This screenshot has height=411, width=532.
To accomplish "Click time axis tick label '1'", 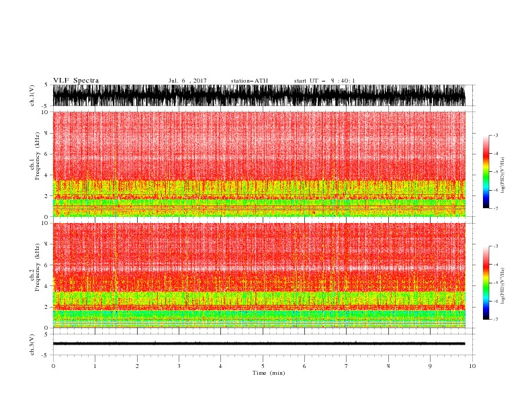I will tap(95, 366).
